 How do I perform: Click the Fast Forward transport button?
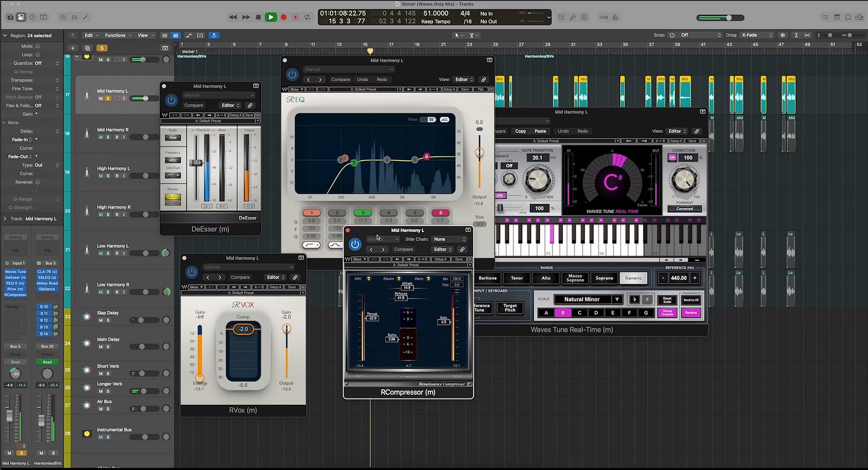tap(245, 17)
